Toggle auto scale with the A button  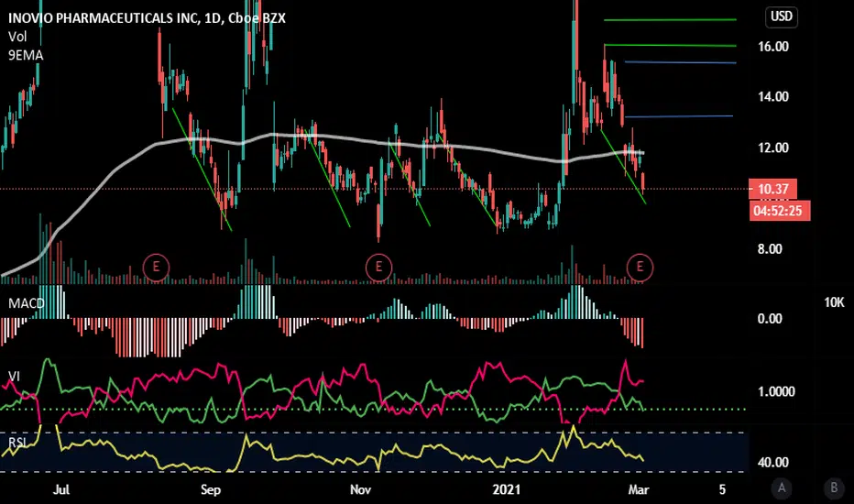tap(782, 488)
